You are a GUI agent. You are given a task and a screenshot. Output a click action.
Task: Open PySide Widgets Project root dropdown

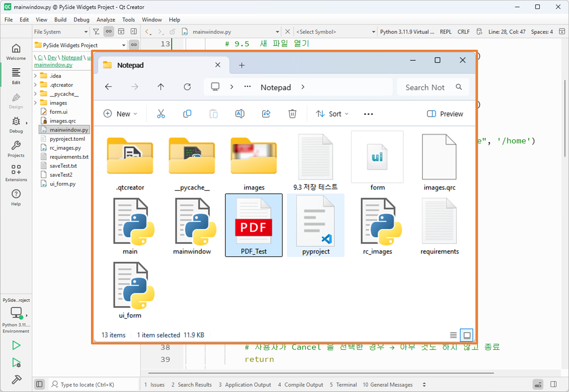(x=80, y=45)
